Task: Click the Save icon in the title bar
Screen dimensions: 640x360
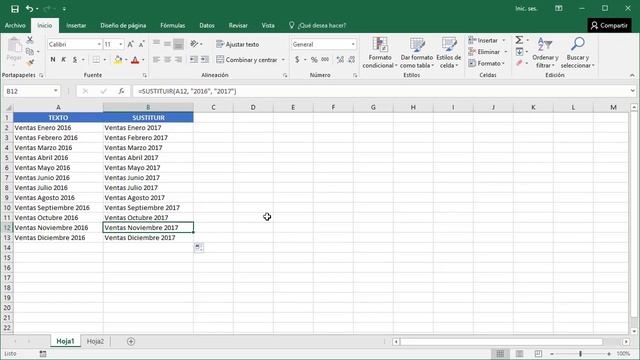Action: [x=15, y=9]
